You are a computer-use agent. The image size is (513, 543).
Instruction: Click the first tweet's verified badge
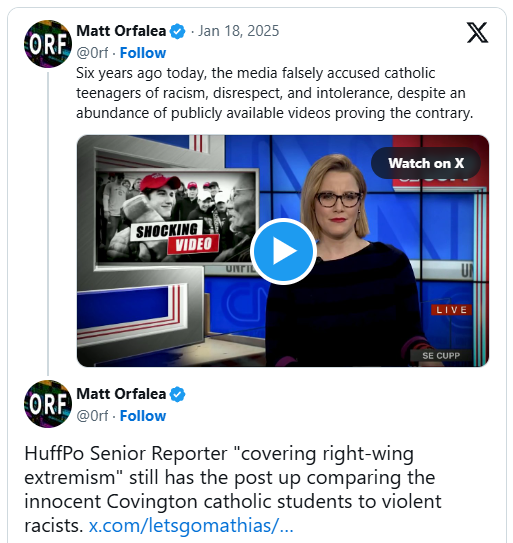click(177, 32)
